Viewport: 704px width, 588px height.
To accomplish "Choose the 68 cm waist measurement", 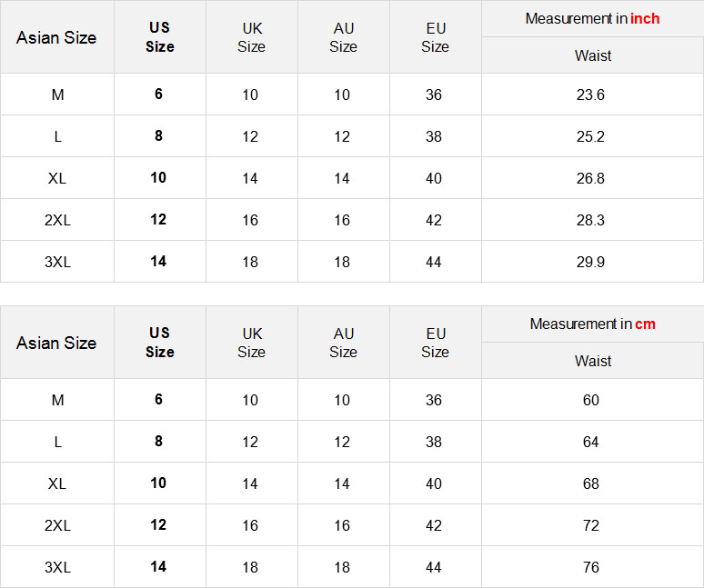I will point(591,483).
